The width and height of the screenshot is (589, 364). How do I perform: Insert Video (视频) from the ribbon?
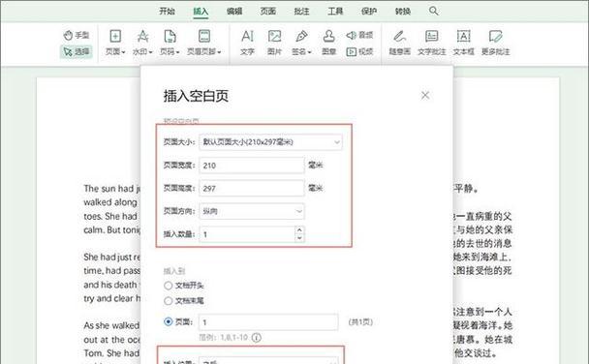tap(359, 51)
